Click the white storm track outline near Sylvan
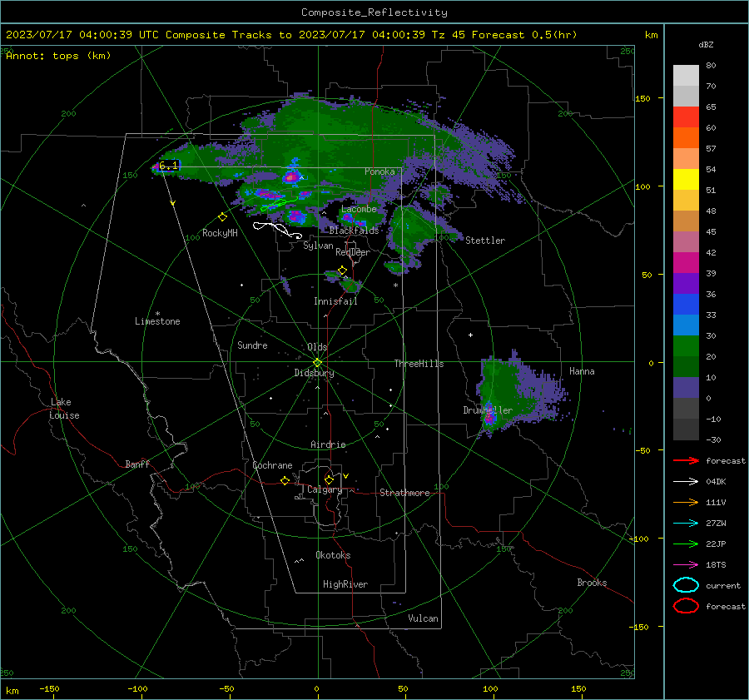The height and width of the screenshot is (700, 749). 277,229
